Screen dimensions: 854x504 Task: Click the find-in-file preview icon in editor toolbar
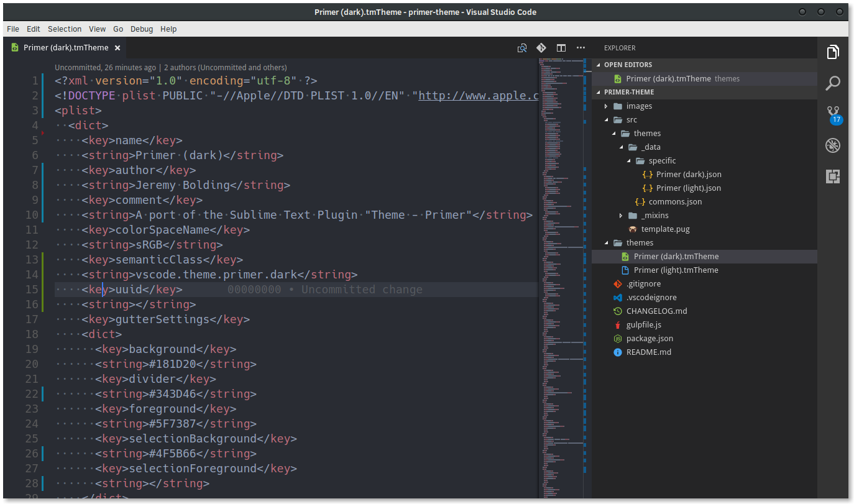[x=522, y=48]
